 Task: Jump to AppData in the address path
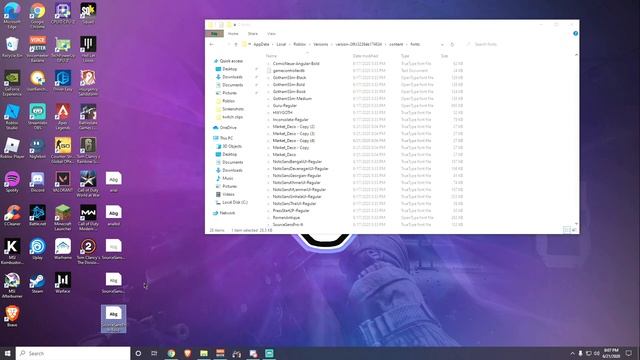(x=261, y=44)
